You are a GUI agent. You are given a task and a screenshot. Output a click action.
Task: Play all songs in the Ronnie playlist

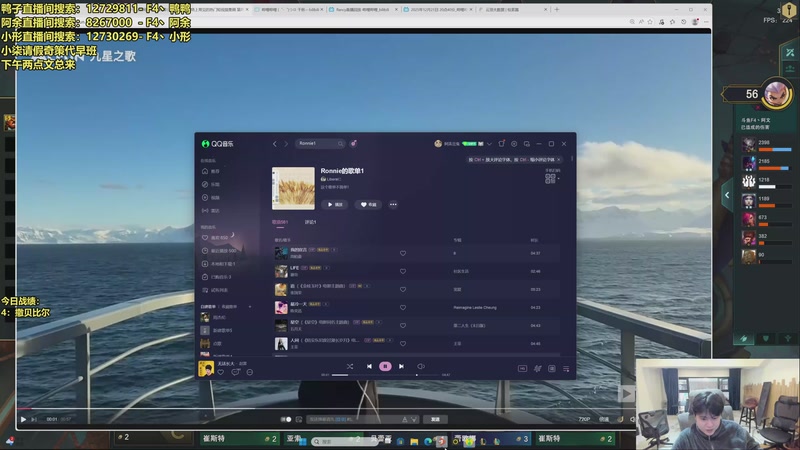335,205
